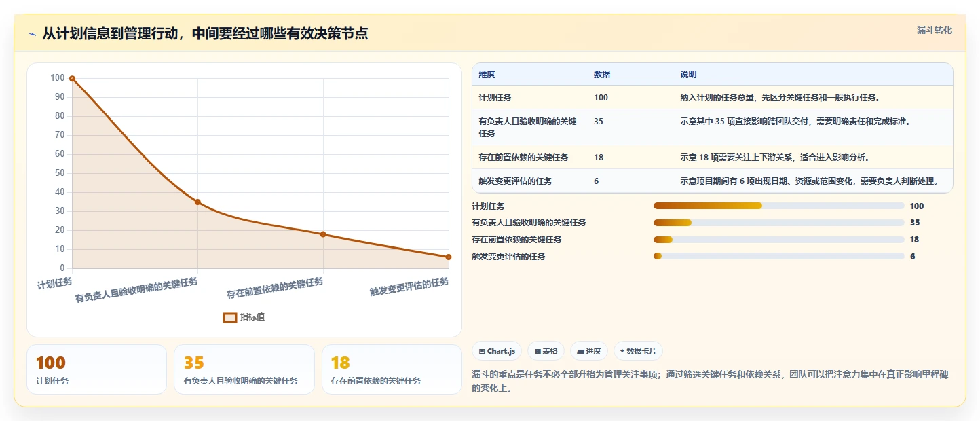Click the chart data point at 18
Viewport: 980px width, 421px height.
pyautogui.click(x=323, y=234)
